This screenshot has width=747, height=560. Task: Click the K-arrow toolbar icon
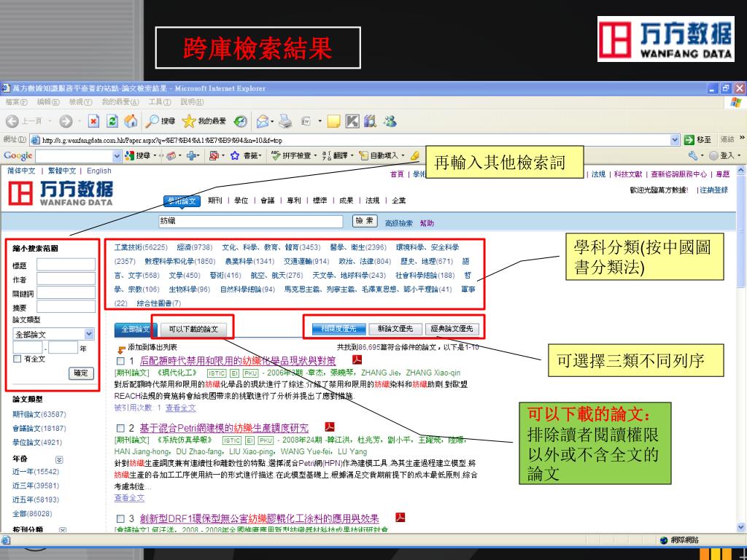coord(352,122)
